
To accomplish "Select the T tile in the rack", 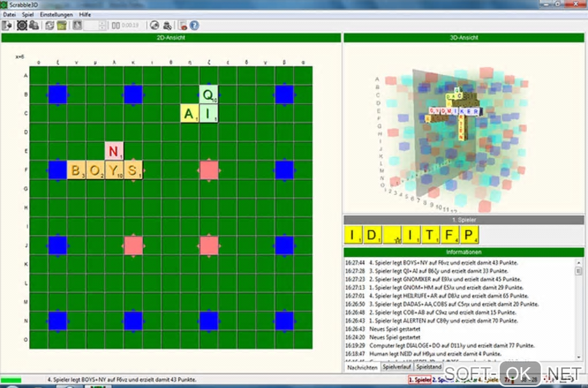I will pyautogui.click(x=431, y=235).
